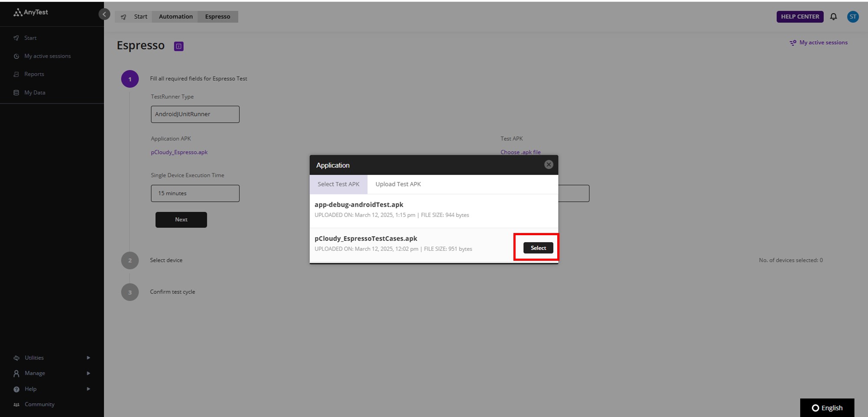The image size is (868, 417).
Task: Open My Data in the sidebar
Action: click(x=35, y=92)
